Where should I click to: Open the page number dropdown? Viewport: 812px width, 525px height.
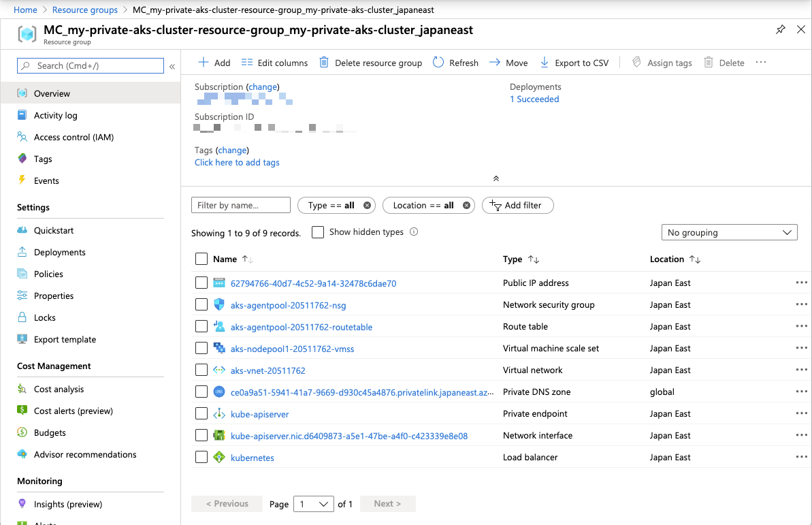click(x=313, y=504)
